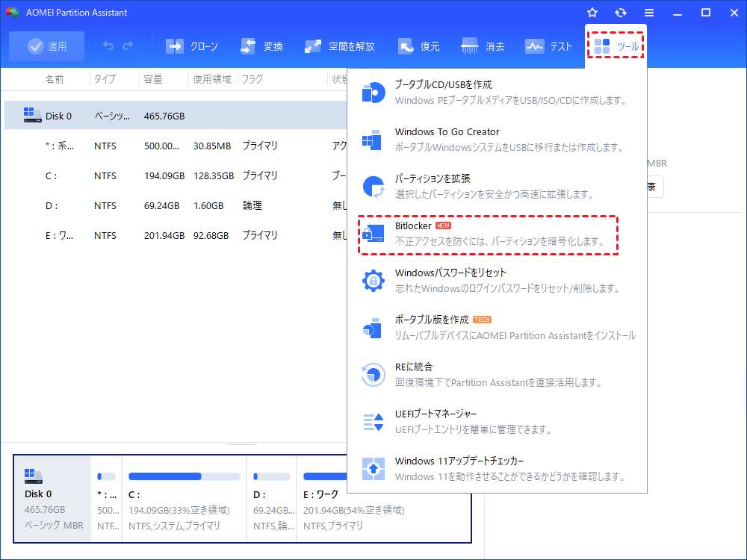Image resolution: width=747 pixels, height=560 pixels.
Task: Toggle the ツール (Tools) menu tab
Action: click(616, 46)
